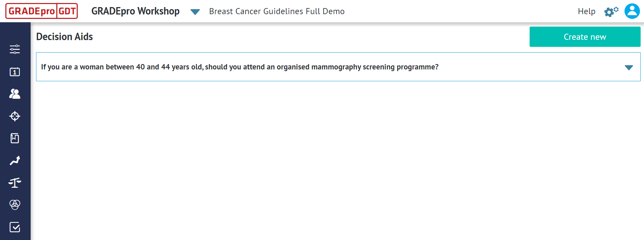Viewport: 644px width, 240px height.
Task: Open the Voting checkbox icon in the sidebar
Action: pos(14,227)
